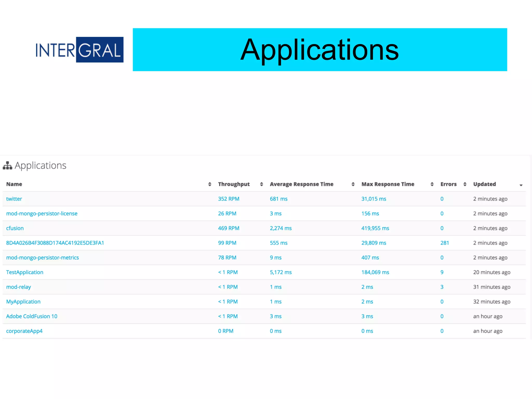Sort by Throughput column arrows
The image size is (532, 399).
coord(261,184)
